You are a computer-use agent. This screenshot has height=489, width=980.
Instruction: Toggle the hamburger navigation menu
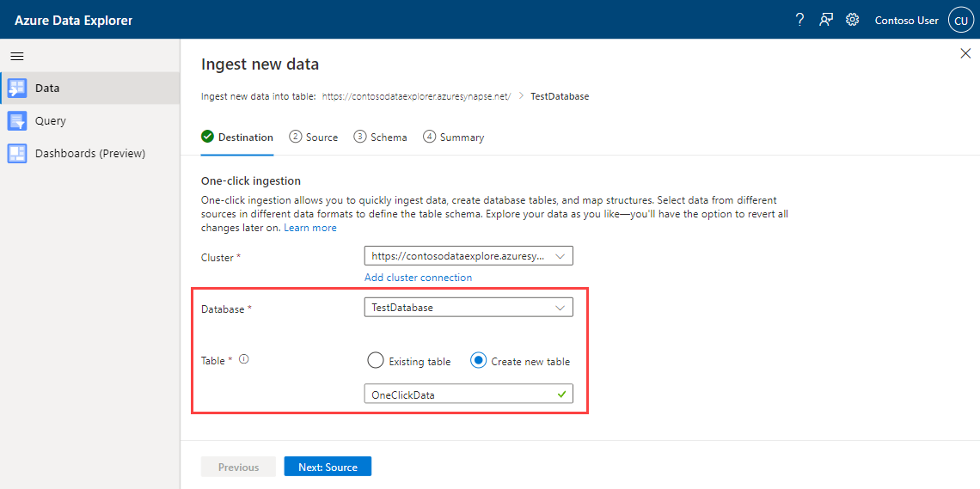point(17,56)
